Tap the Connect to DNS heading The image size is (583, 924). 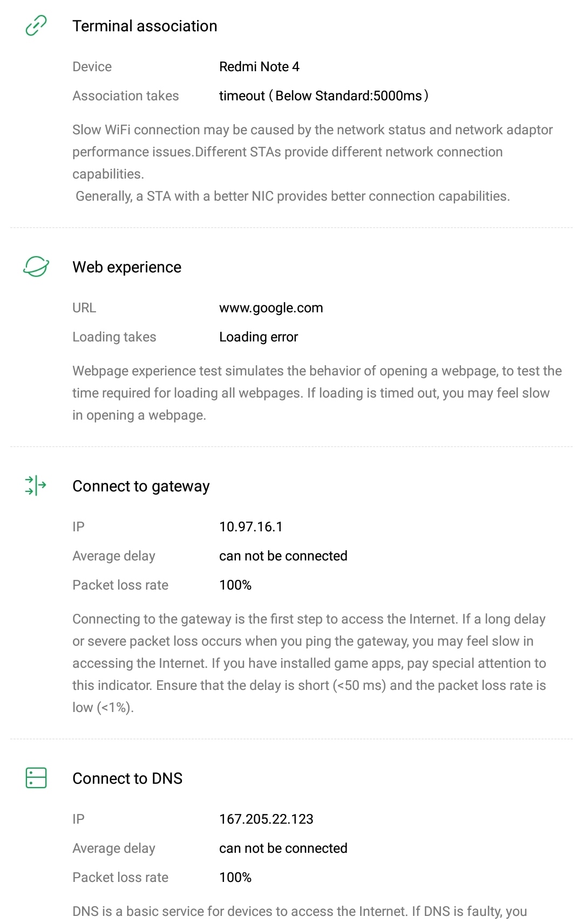127,778
